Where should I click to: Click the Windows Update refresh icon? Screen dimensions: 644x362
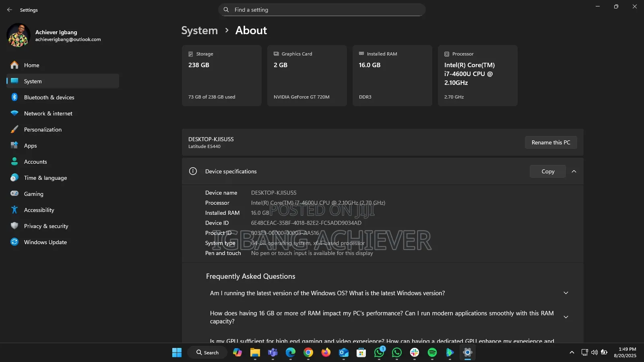(x=14, y=242)
